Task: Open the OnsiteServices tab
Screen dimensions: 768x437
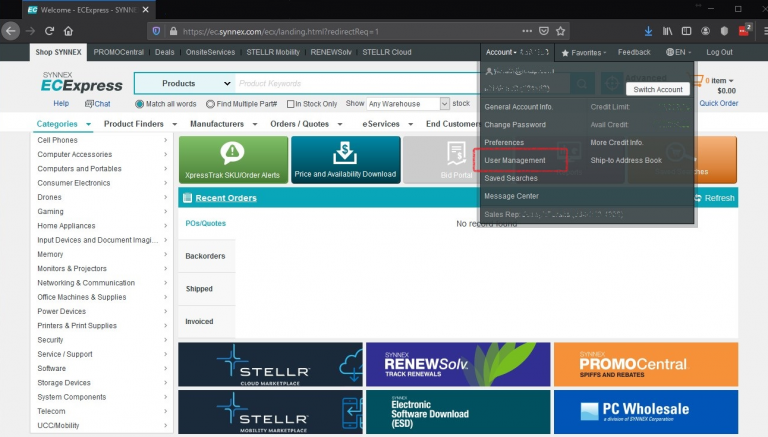Action: tap(210, 52)
